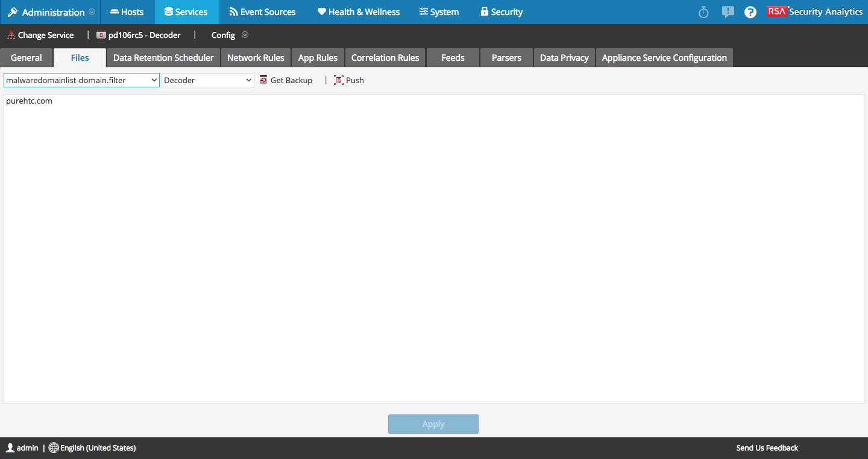Switch to the Feeds tab
Viewport: 868px width, 459px height.
point(452,57)
